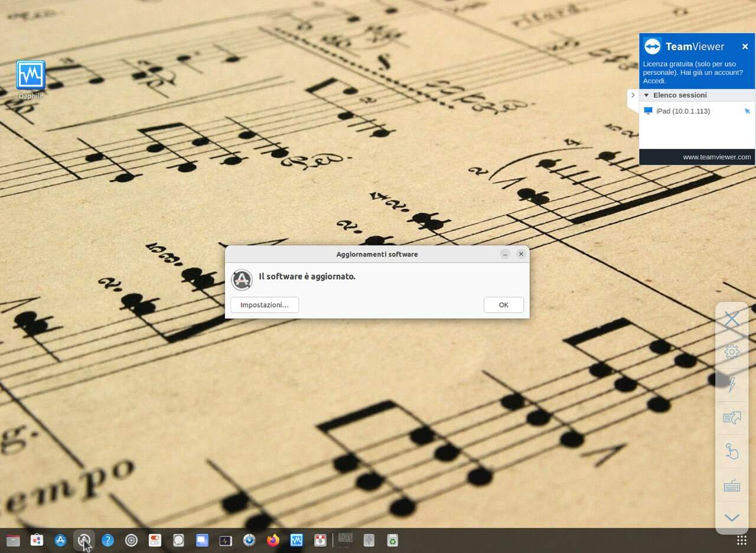Screen dimensions: 756x553
Task: Select the touch gesture hand icon
Action: (x=732, y=451)
